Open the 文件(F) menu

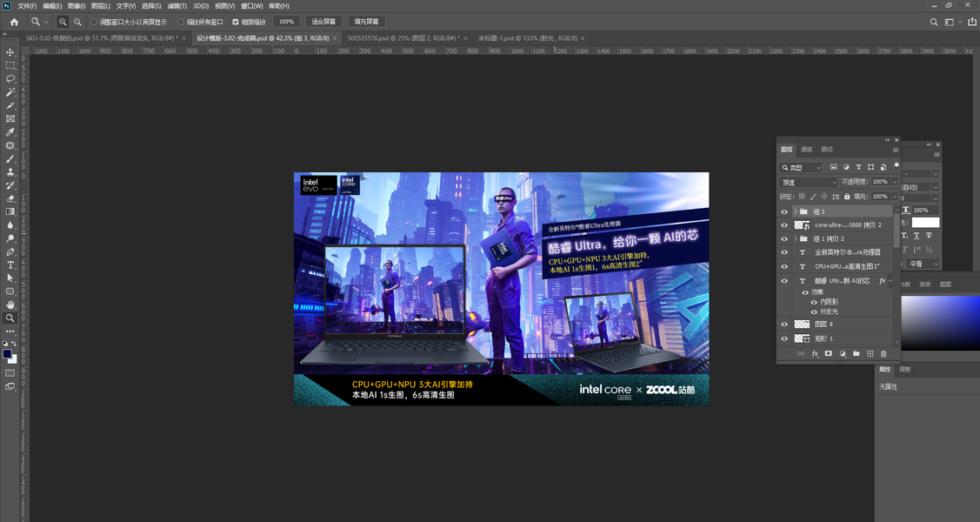[x=27, y=5]
